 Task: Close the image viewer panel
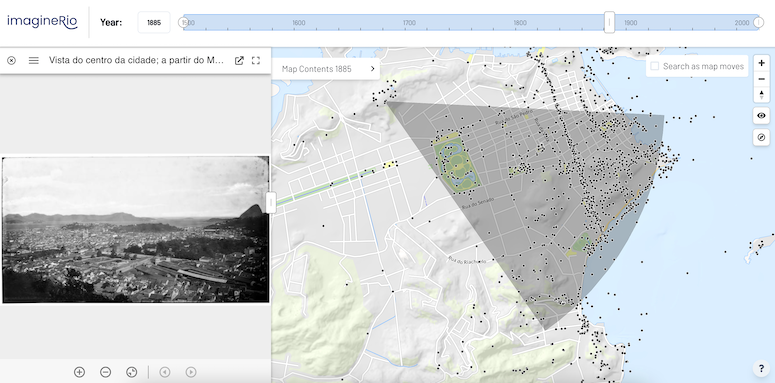click(11, 60)
